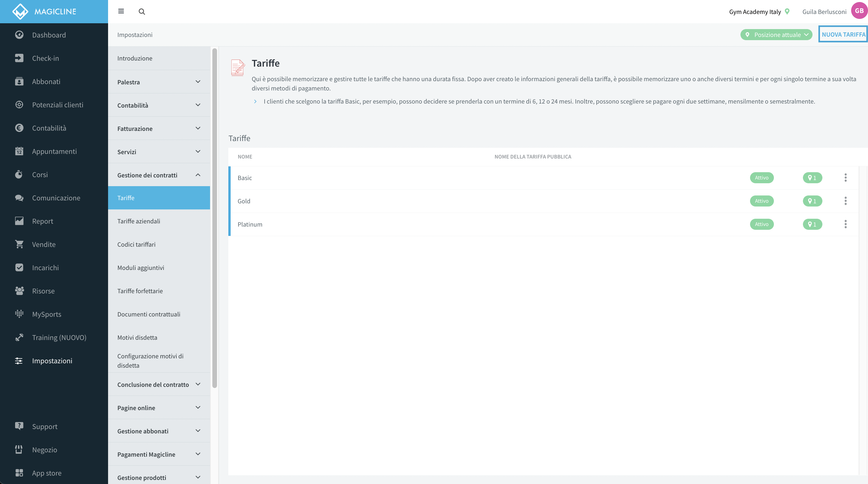Click the GB user avatar
This screenshot has height=484, width=868.
[x=859, y=11]
